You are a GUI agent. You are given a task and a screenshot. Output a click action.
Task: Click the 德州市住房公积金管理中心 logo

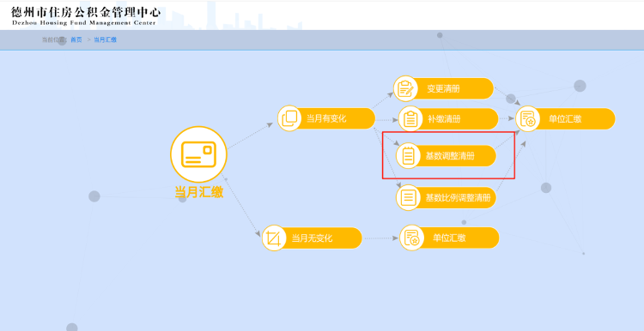click(85, 15)
